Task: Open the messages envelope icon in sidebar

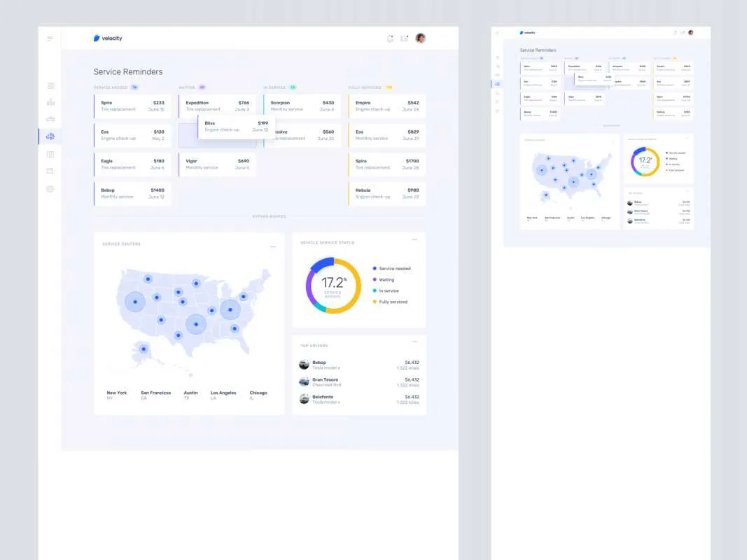Action: [50, 171]
